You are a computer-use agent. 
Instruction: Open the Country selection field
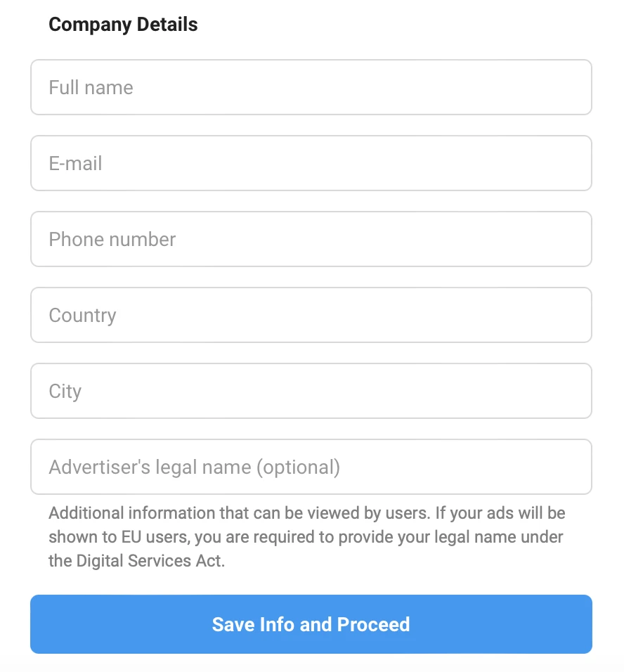coord(311,315)
